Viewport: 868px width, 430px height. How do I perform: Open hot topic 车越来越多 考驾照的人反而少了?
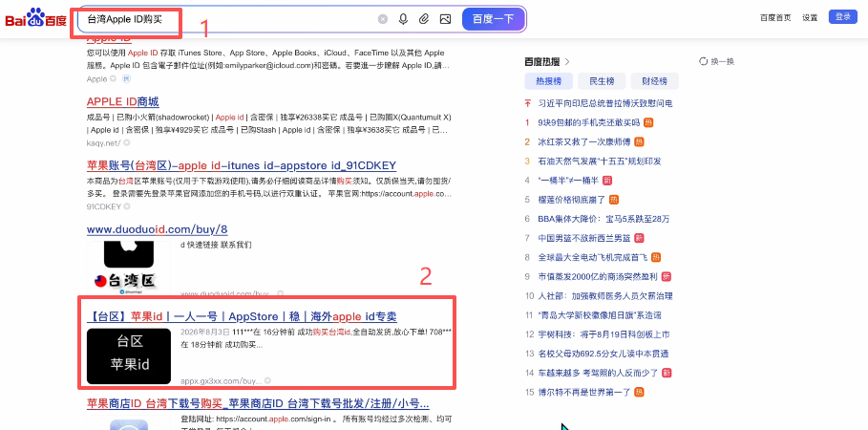click(x=599, y=373)
